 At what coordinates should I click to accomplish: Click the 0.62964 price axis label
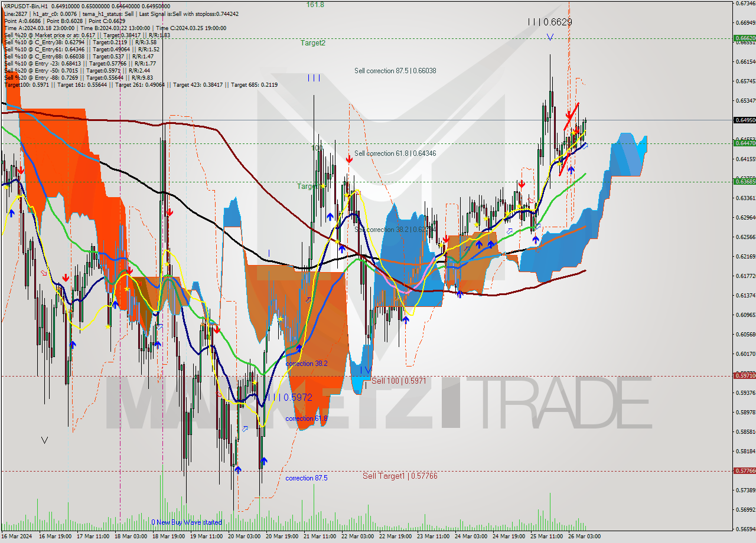click(x=745, y=217)
